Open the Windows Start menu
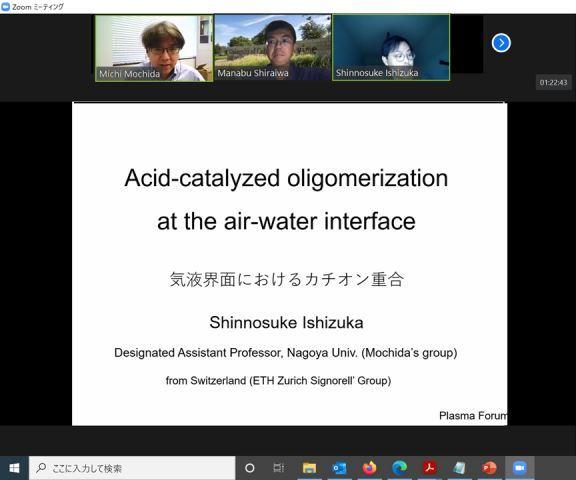Screen dimensions: 576x480 [14, 468]
